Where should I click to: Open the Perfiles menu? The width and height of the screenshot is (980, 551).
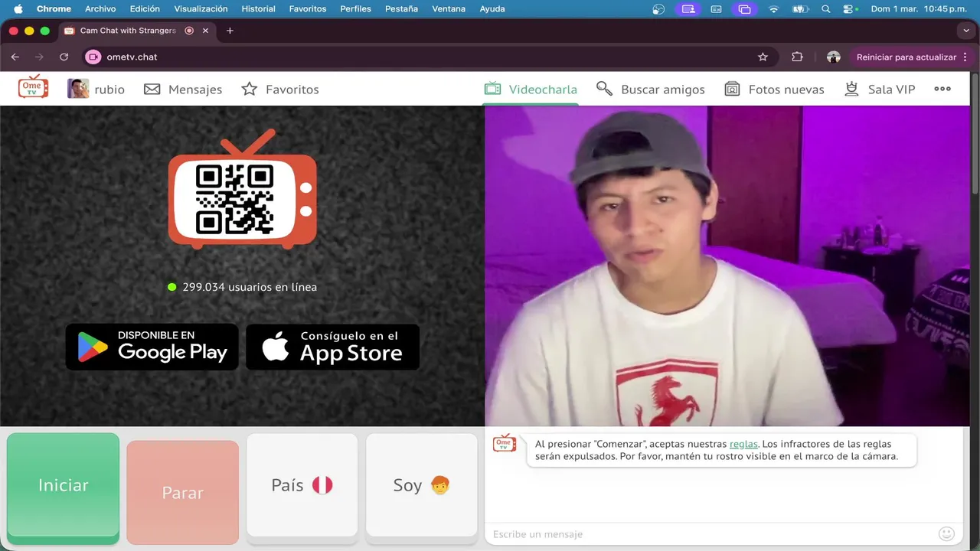[355, 9]
